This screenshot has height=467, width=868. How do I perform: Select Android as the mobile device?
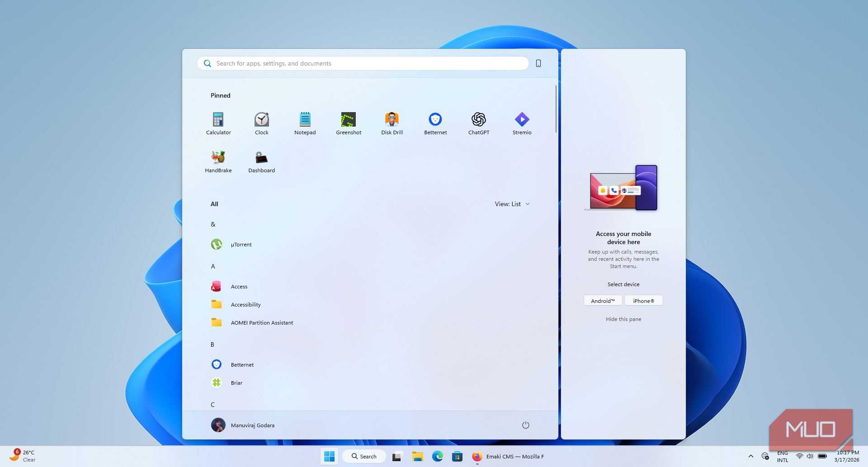pyautogui.click(x=603, y=301)
